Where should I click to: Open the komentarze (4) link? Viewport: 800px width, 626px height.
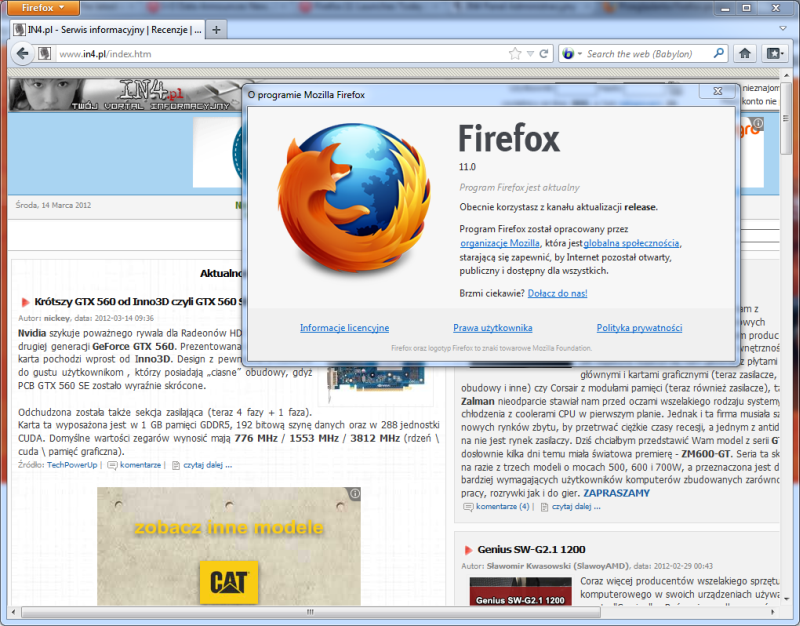pos(503,507)
